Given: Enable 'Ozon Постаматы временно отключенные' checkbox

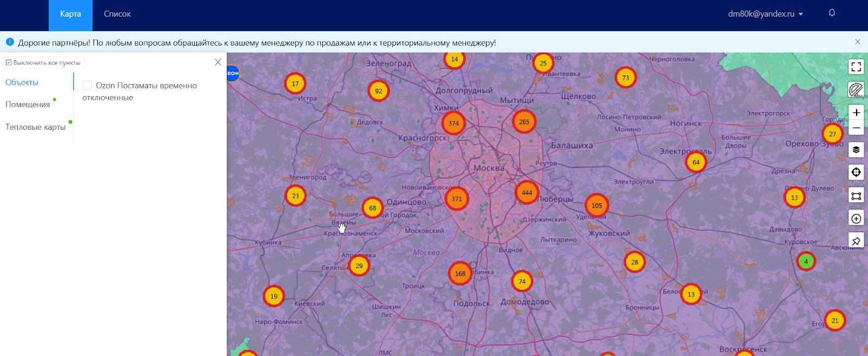Looking at the screenshot, I should (x=87, y=86).
